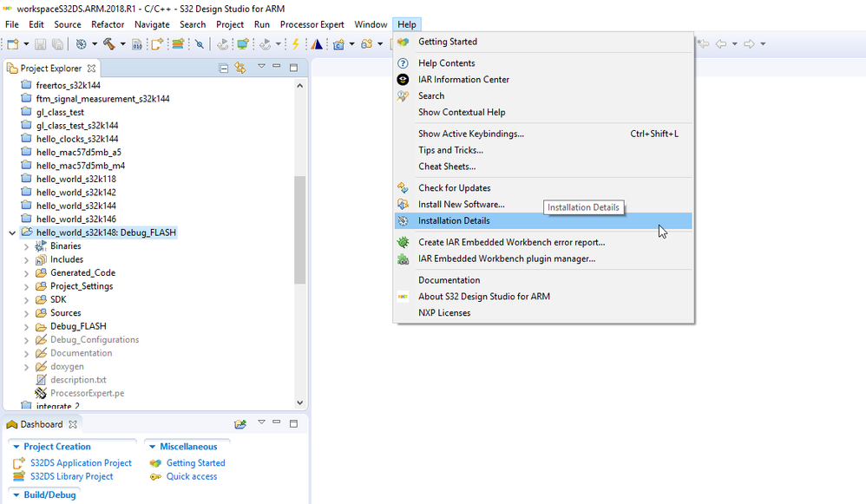This screenshot has height=504, width=866.
Task: Select freertos_s32k144 project
Action: coord(68,86)
